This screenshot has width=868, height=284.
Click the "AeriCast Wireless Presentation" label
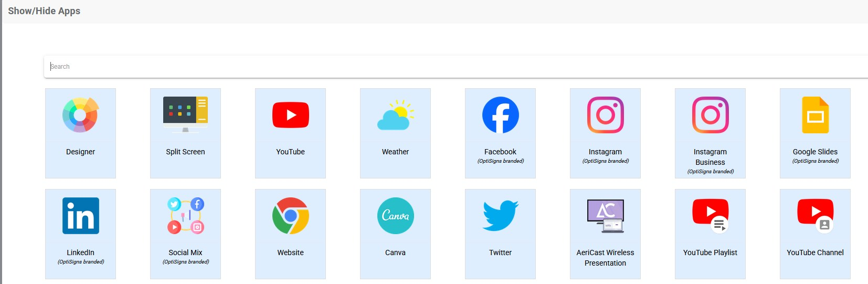coord(605,258)
